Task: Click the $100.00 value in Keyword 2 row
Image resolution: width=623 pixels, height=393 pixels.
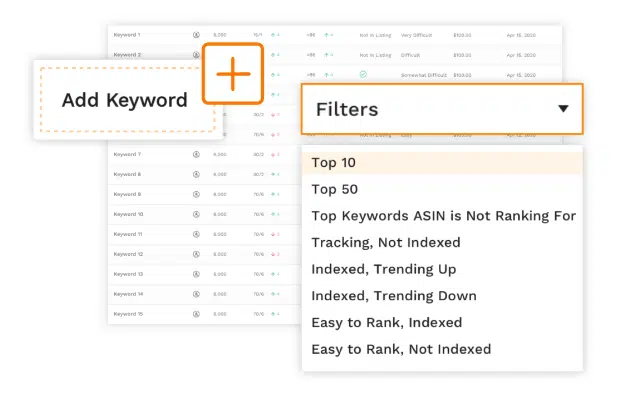Action: coord(462,55)
